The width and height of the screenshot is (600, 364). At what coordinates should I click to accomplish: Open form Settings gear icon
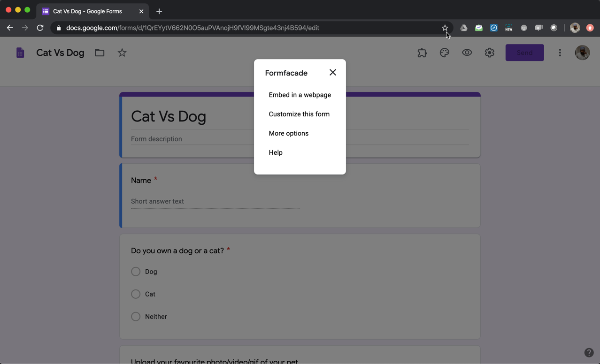pyautogui.click(x=489, y=53)
